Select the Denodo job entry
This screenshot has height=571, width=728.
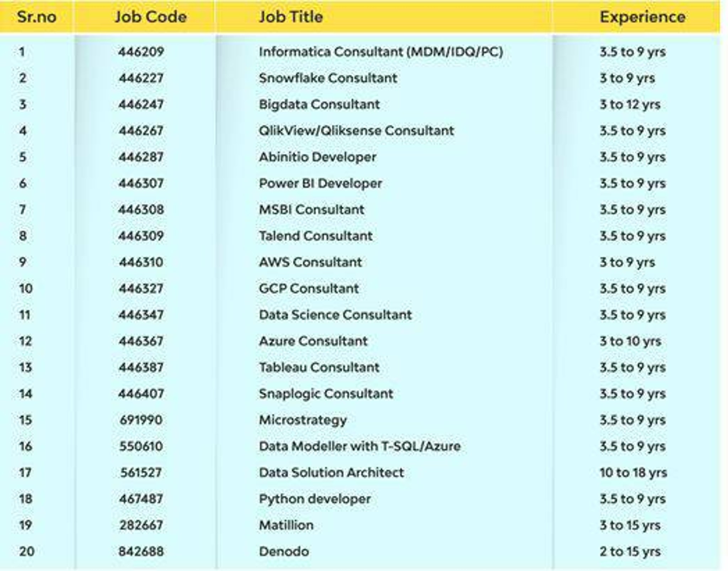point(284,551)
